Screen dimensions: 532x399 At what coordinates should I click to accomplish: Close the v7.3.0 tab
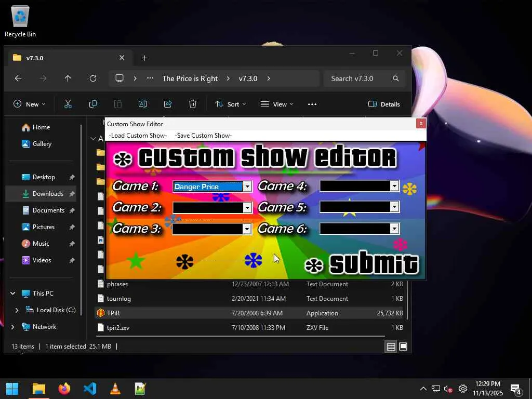click(122, 58)
